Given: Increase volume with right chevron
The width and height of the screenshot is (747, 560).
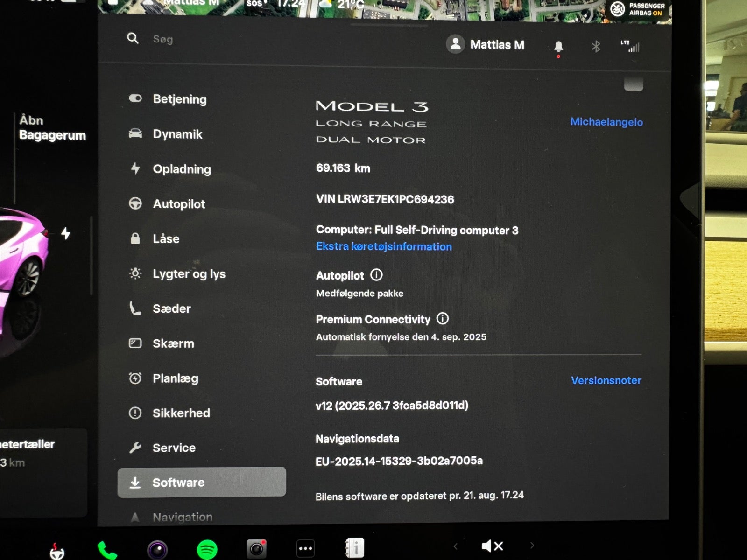Looking at the screenshot, I should 532,545.
